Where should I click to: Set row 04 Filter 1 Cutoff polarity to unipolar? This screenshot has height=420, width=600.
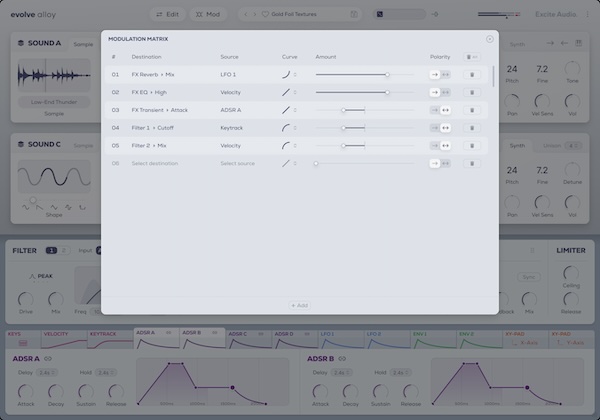435,128
